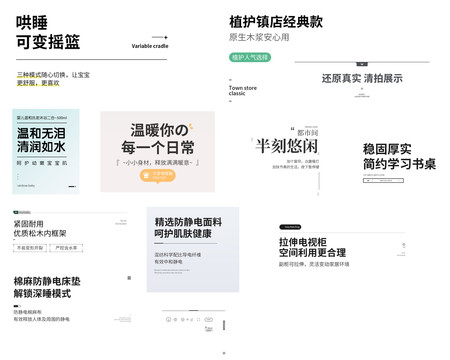450x360 pixels.
Task: Select the blue '温和无泪 清润如水' card
Action: coord(46,151)
